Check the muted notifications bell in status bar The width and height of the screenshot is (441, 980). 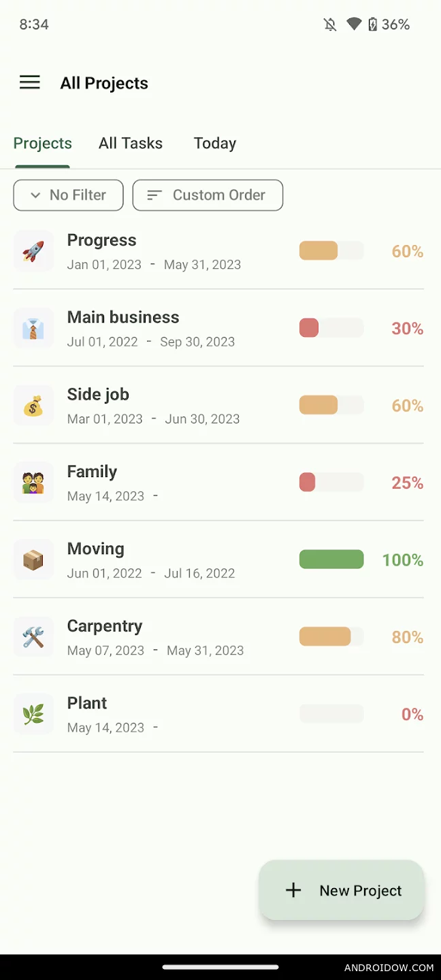click(x=330, y=24)
